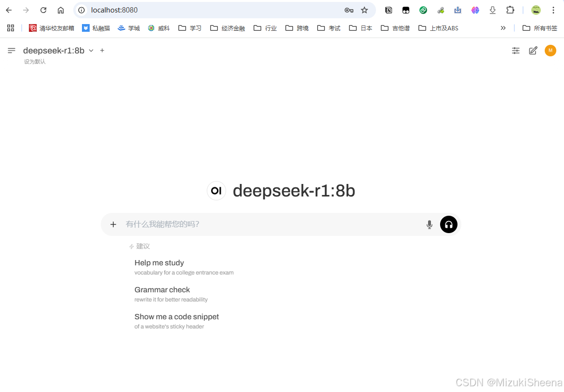Image resolution: width=564 pixels, height=392 pixels.
Task: Open the Chrome profile avatar
Action: click(x=536, y=10)
